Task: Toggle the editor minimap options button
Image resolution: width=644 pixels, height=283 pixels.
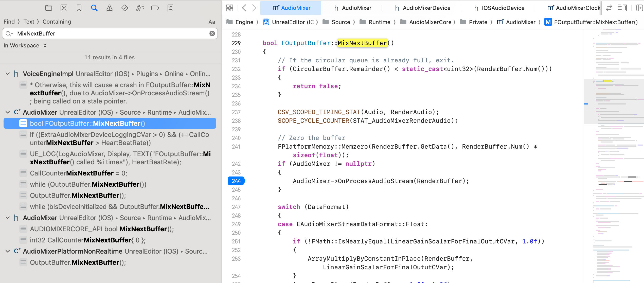Action: tap(622, 8)
